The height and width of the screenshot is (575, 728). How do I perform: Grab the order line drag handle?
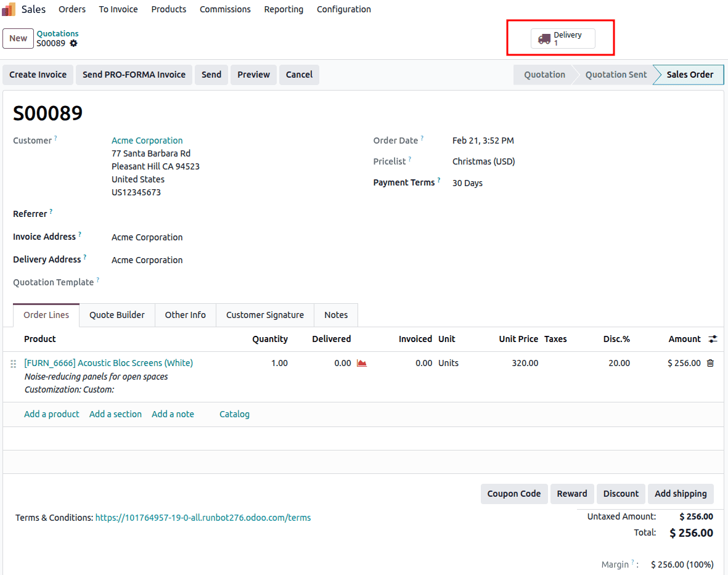click(x=13, y=364)
